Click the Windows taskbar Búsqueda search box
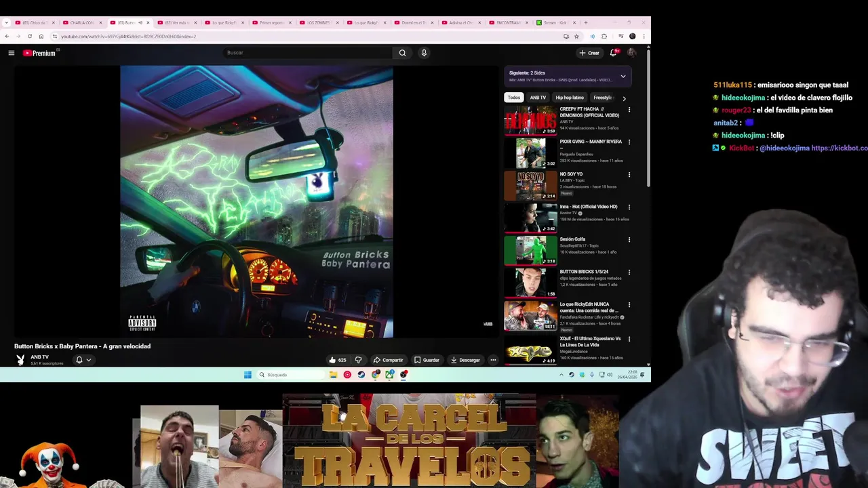The height and width of the screenshot is (488, 868). 290,375
